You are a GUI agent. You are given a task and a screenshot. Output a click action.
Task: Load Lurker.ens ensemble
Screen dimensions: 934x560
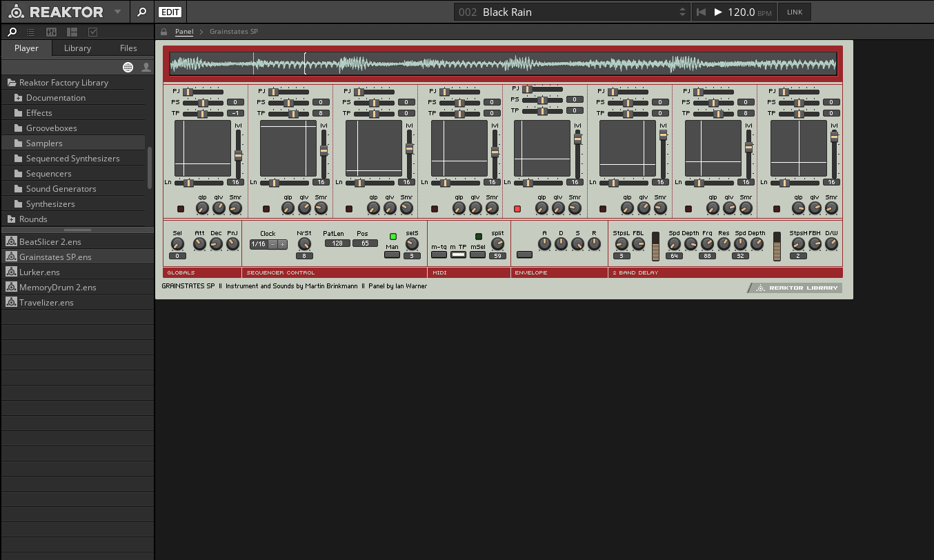(77, 272)
